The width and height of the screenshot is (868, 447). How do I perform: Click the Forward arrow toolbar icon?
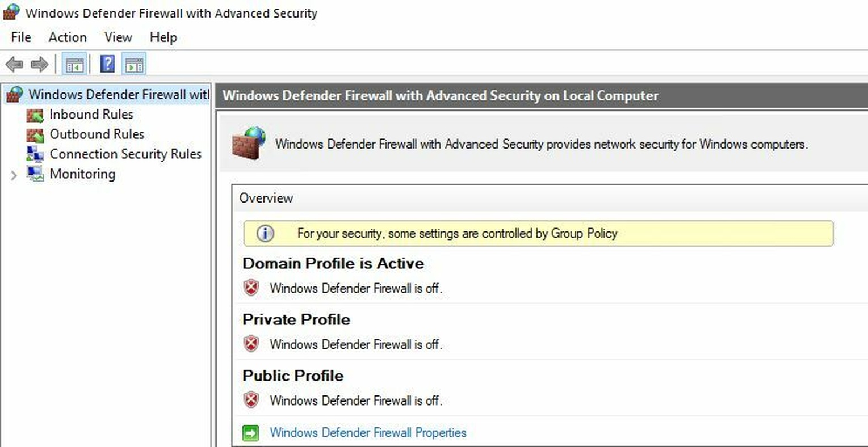(x=39, y=64)
